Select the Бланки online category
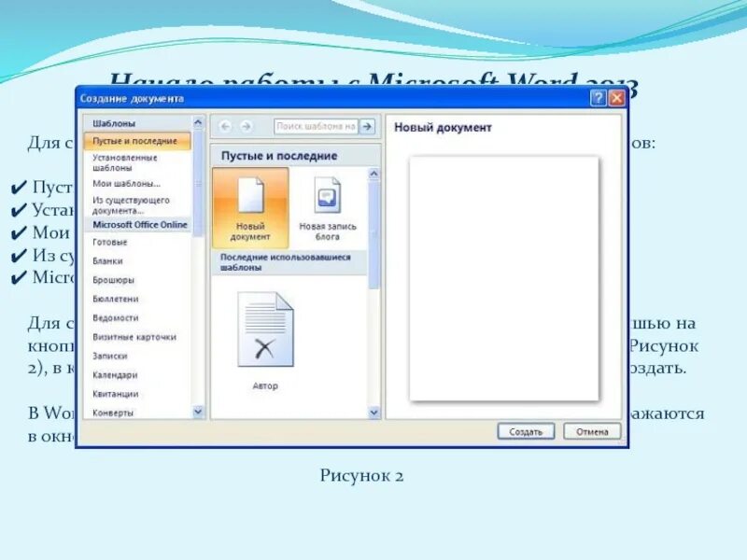Screen dimensions: 747x560 [x=107, y=261]
